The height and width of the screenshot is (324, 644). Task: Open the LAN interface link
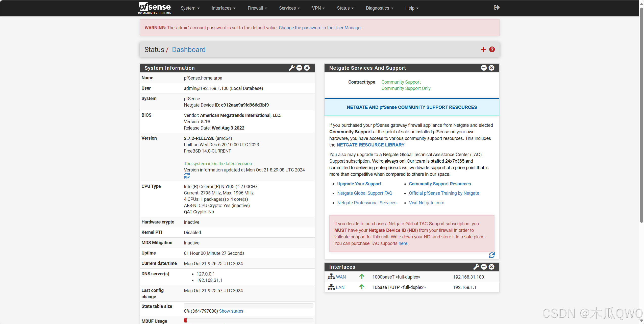coord(340,287)
